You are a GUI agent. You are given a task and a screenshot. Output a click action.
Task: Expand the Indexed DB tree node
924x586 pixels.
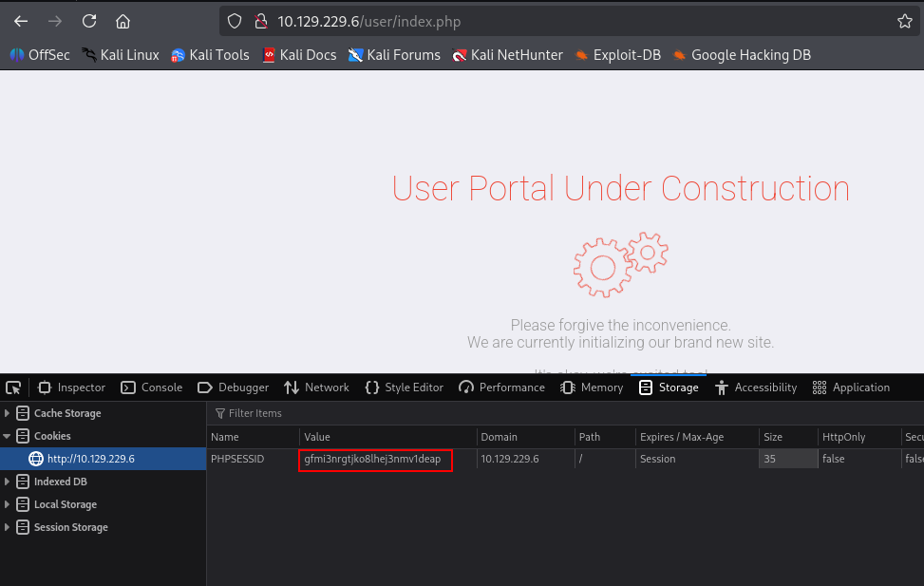click(7, 482)
